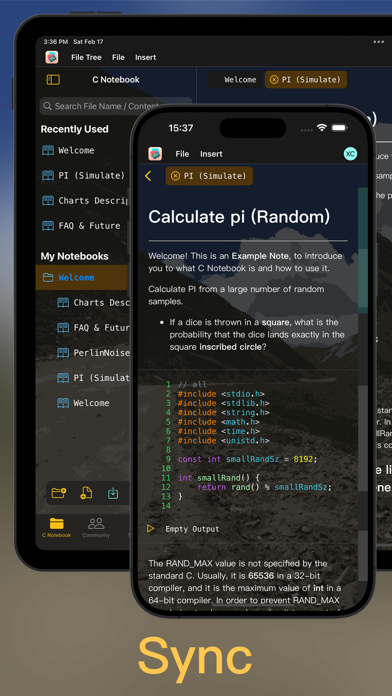Open the File Tree menu on tablet
Screen dimensions: 392x696
pyautogui.click(x=86, y=57)
